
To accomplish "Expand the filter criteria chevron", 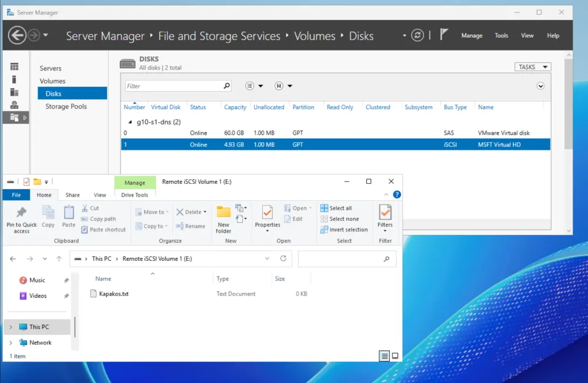I will tap(540, 86).
